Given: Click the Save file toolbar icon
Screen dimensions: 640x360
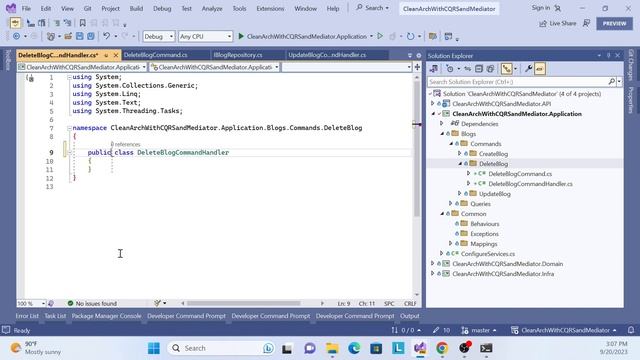Looking at the screenshot, I should tap(80, 36).
